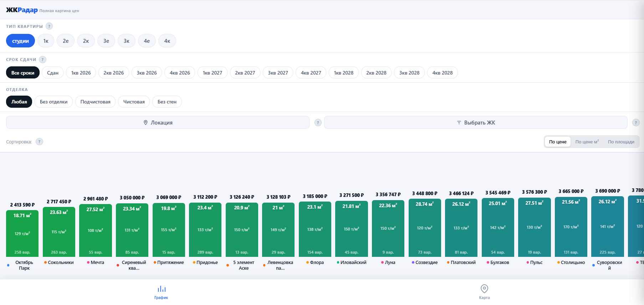
Task: Click help icon next to Срок сдачи
Action: [x=42, y=60]
